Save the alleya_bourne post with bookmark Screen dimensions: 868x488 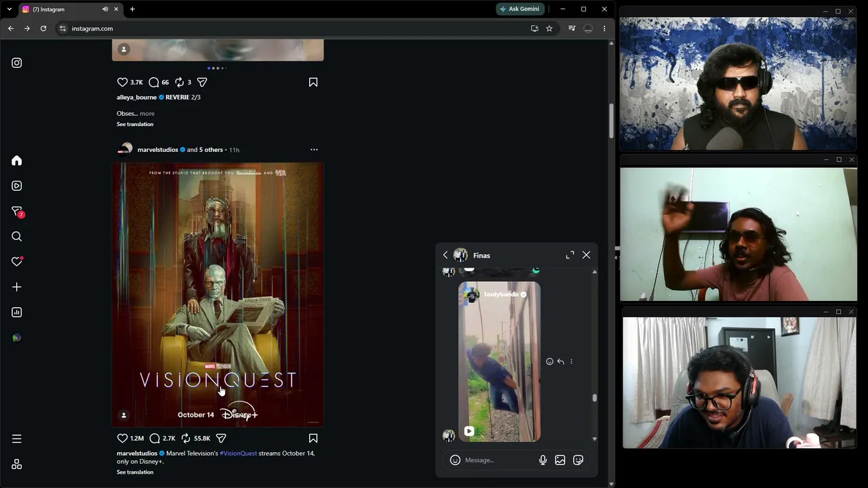pyautogui.click(x=313, y=82)
